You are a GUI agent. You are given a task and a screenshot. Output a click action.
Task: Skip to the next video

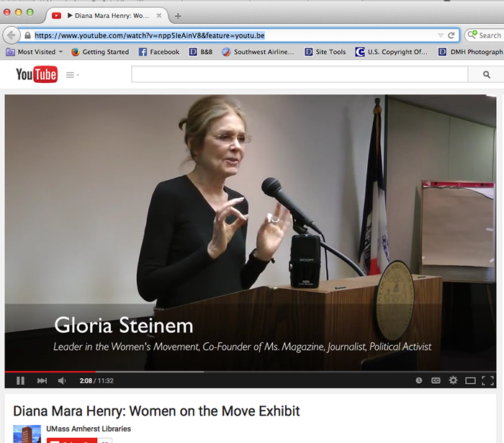(x=42, y=380)
